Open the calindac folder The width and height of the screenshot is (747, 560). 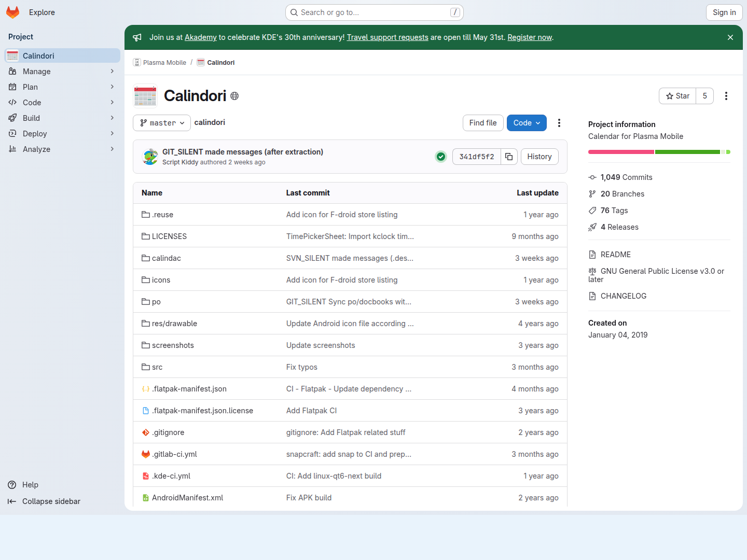tap(167, 258)
